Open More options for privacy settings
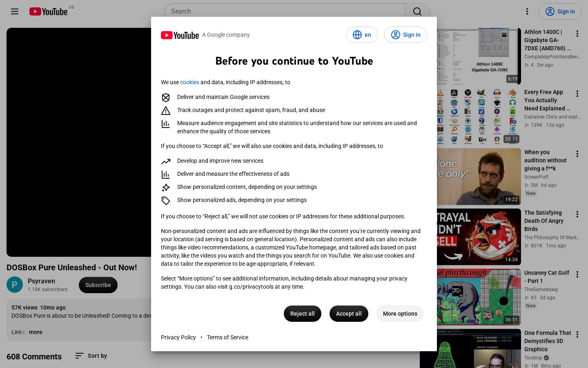The image size is (588, 368). [400, 314]
